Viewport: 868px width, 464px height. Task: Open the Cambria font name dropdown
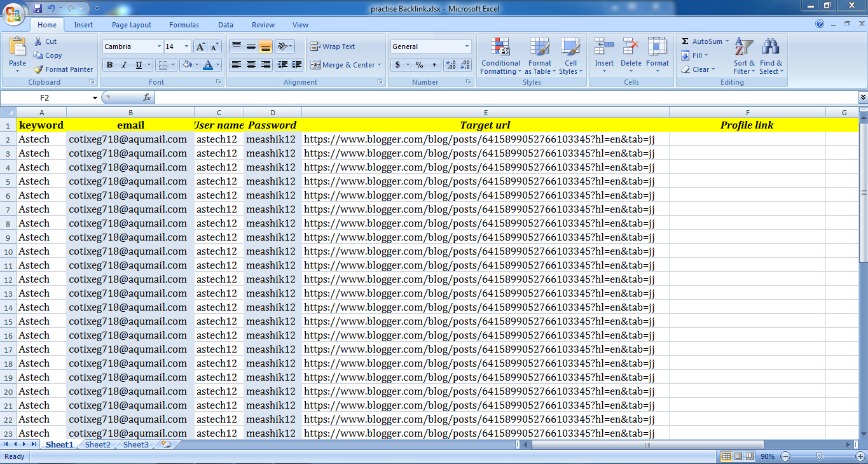159,46
